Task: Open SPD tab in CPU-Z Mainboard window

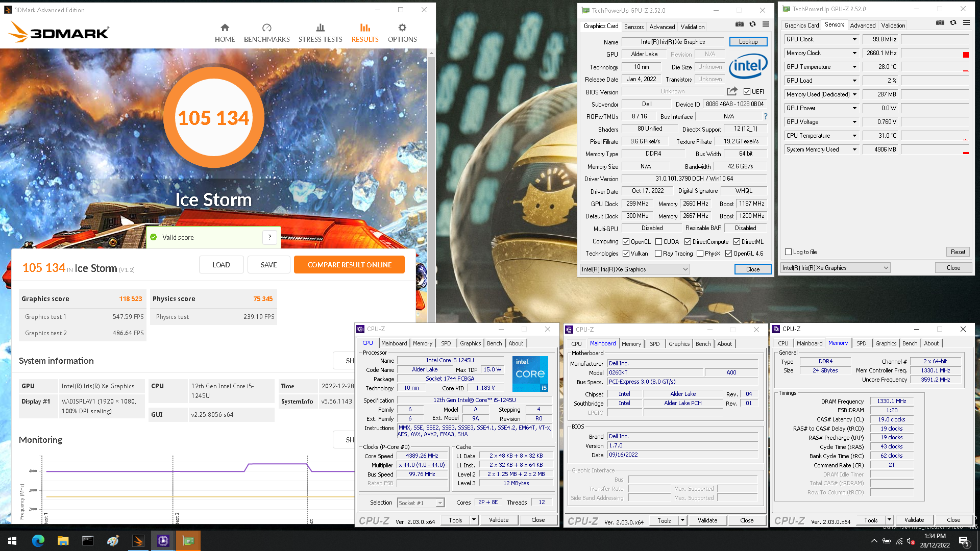Action: (x=654, y=344)
